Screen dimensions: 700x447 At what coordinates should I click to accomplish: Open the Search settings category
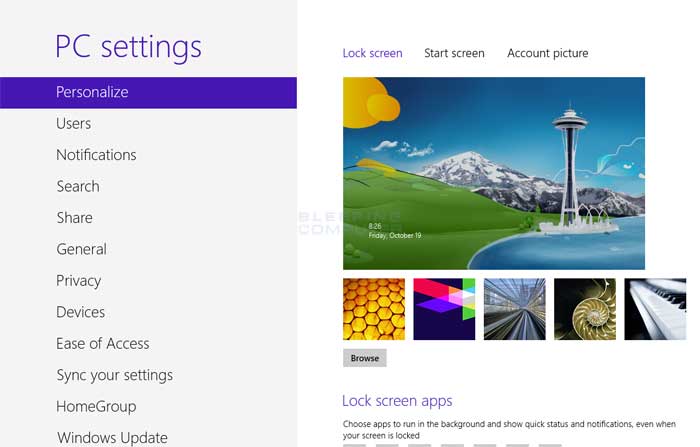(x=78, y=187)
